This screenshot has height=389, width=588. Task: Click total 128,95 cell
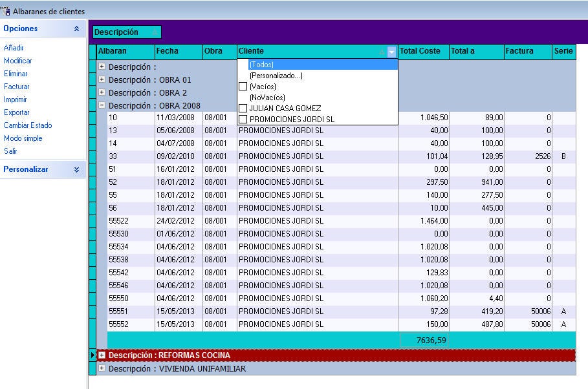point(477,156)
